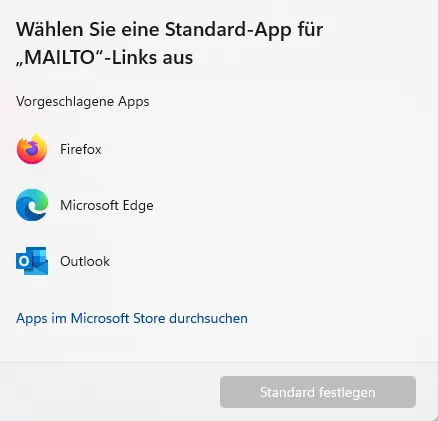Click the word Store in the blue link
Image resolution: width=438 pixels, height=421 pixels.
149,318
